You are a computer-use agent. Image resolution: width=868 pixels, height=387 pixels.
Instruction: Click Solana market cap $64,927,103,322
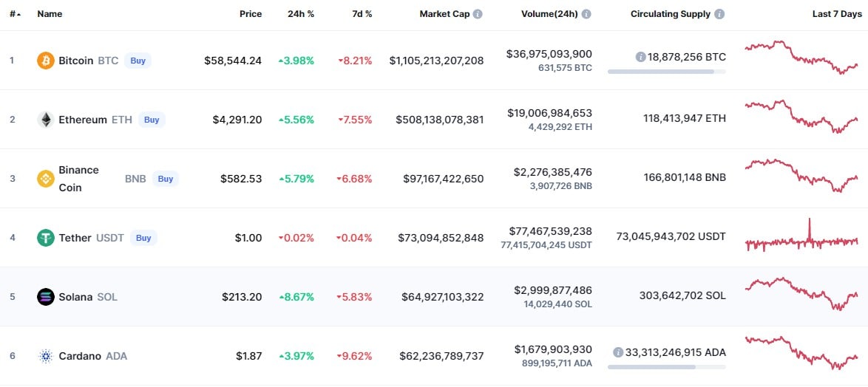coord(442,298)
